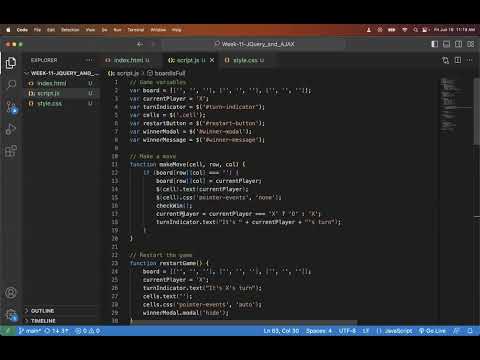
Task: Open the View menu
Action: (x=90, y=30)
